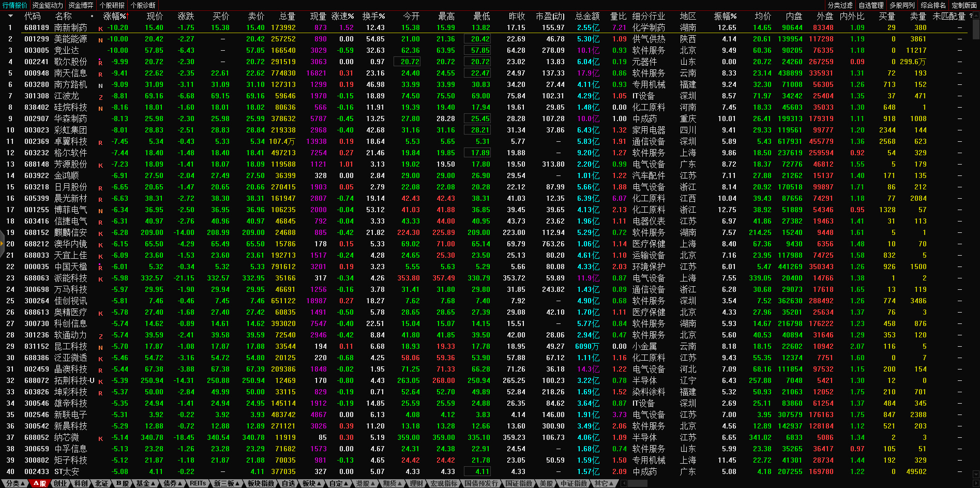This screenshot has width=980, height=488.
Task: Click the R marker beside 歌尔股份
Action: pyautogui.click(x=100, y=63)
